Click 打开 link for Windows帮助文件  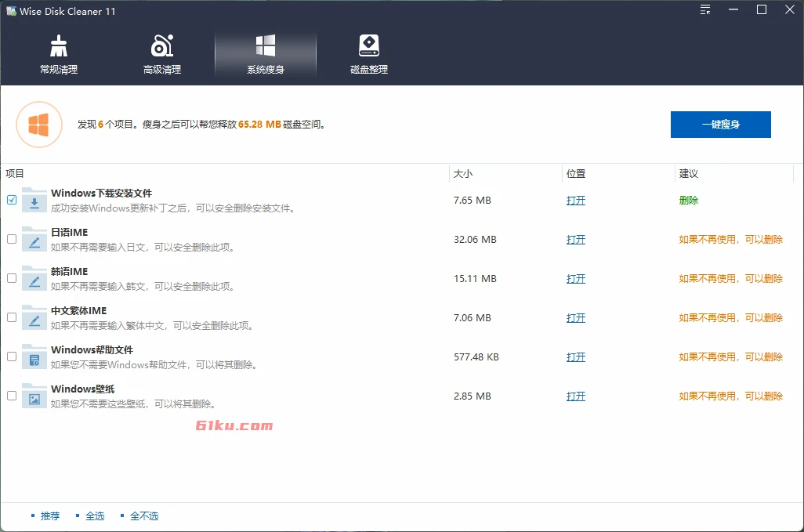[x=576, y=357]
